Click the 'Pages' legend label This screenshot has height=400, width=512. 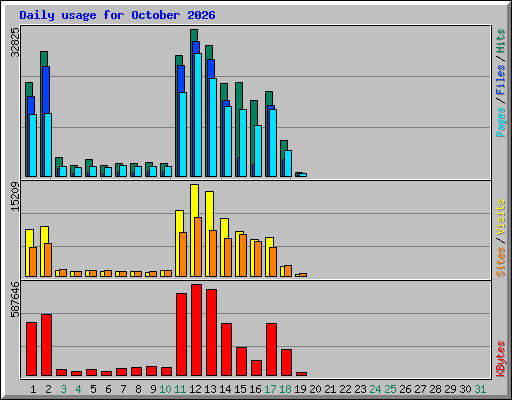tap(501, 122)
